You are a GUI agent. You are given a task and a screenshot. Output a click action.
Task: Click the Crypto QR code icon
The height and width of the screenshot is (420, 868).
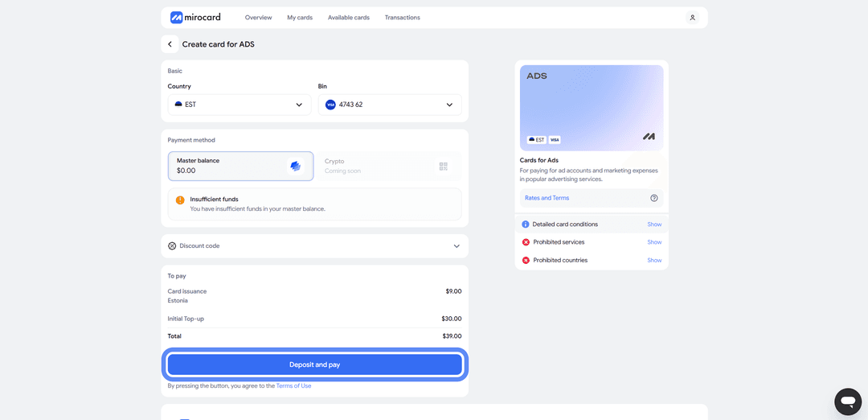pyautogui.click(x=443, y=167)
